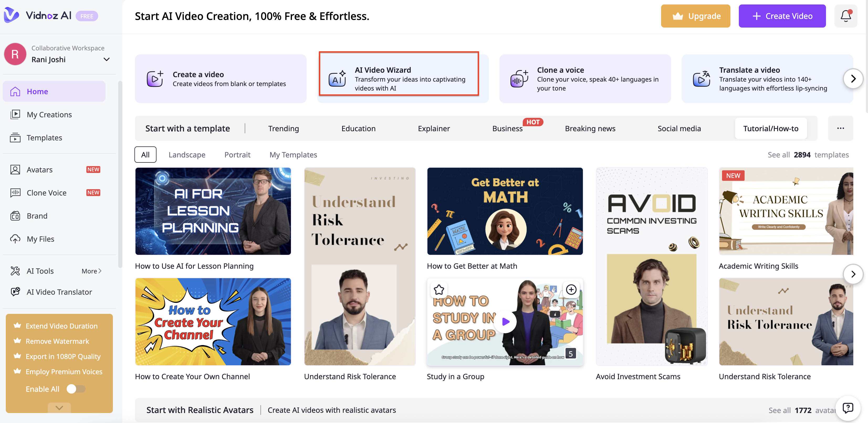868x423 pixels.
Task: Play the Study in a Group preview
Action: (505, 321)
